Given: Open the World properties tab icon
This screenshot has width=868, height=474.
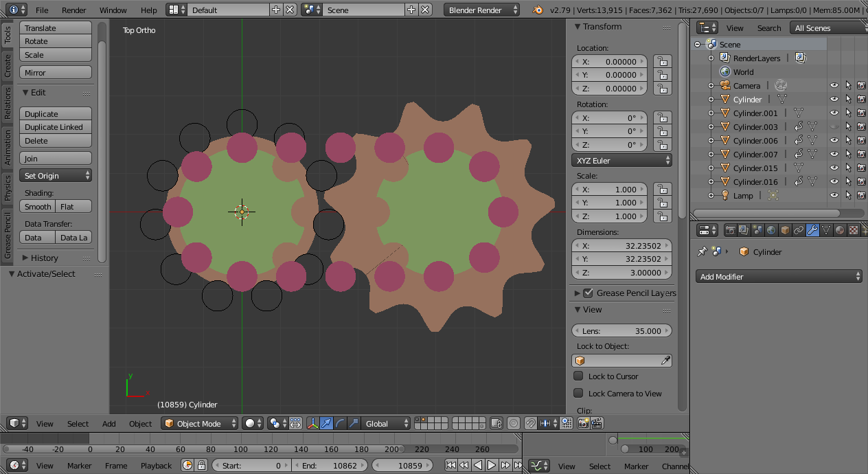Looking at the screenshot, I should [x=771, y=230].
